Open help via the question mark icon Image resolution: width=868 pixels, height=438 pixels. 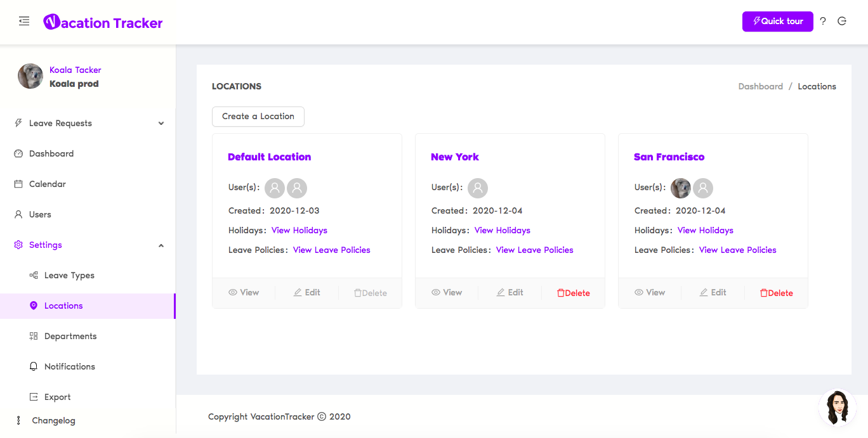click(823, 21)
